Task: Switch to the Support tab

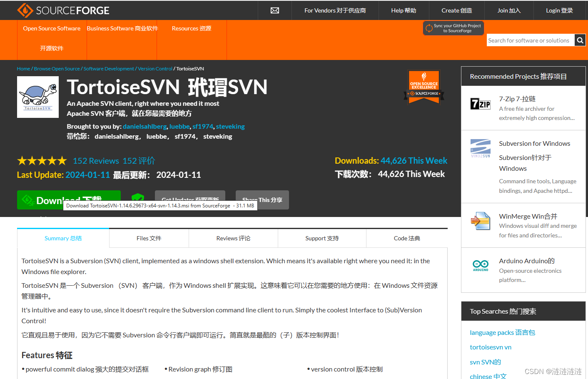Action: click(x=322, y=238)
